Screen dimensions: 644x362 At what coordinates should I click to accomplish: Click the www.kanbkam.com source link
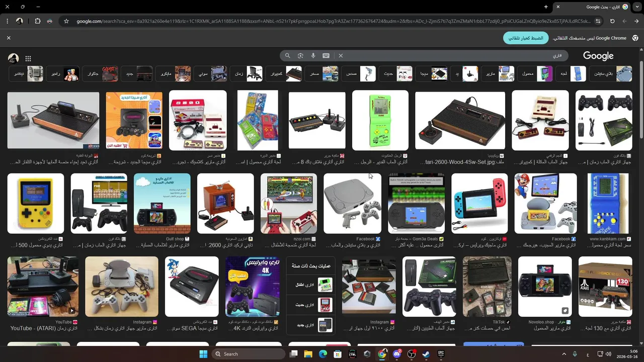pyautogui.click(x=607, y=239)
